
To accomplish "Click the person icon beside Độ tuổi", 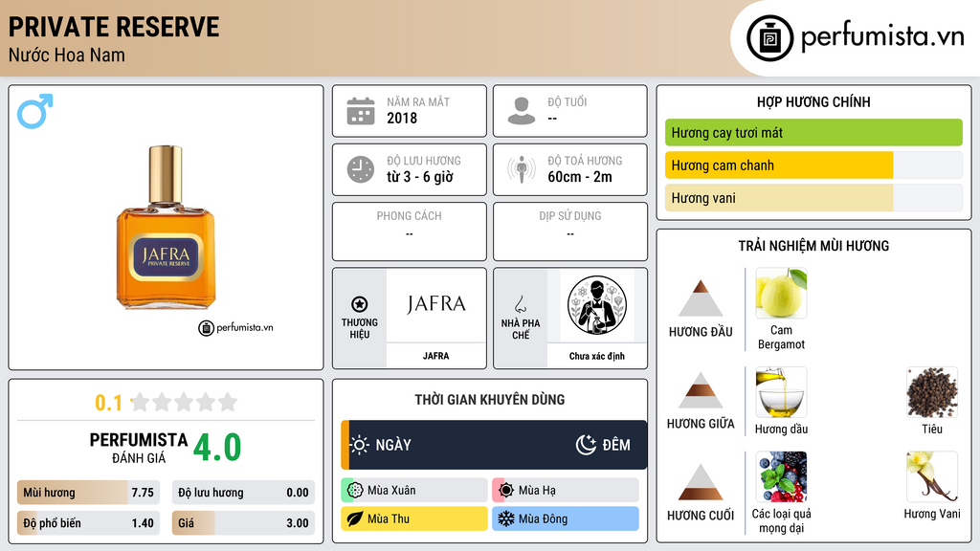I will click(522, 111).
